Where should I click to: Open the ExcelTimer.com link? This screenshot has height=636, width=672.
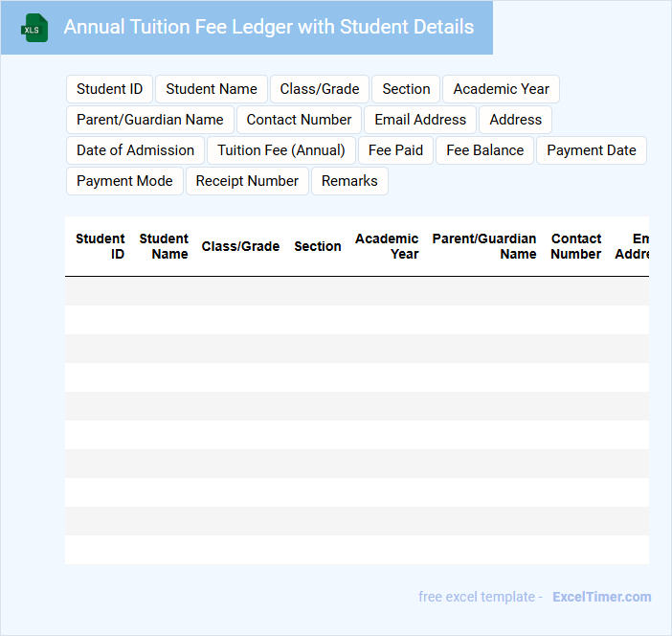tap(601, 597)
